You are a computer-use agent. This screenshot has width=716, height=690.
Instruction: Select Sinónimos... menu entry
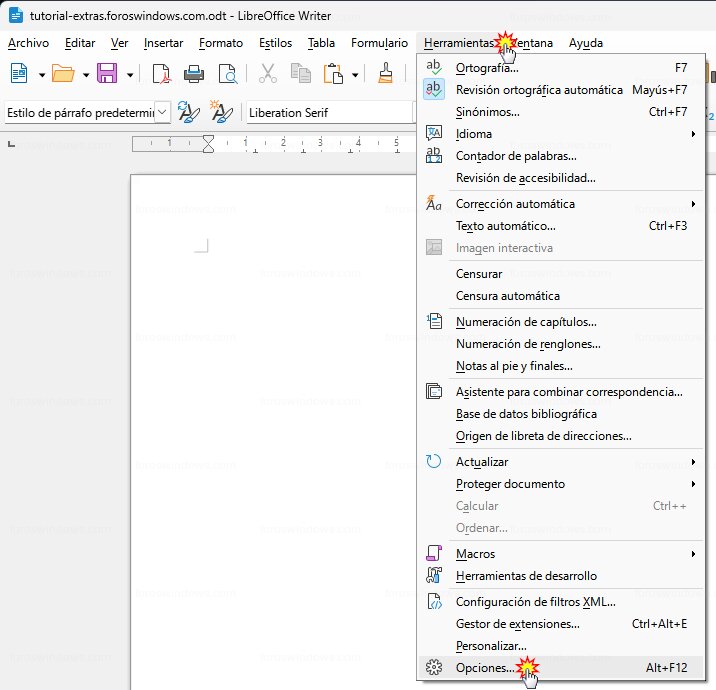pos(560,111)
